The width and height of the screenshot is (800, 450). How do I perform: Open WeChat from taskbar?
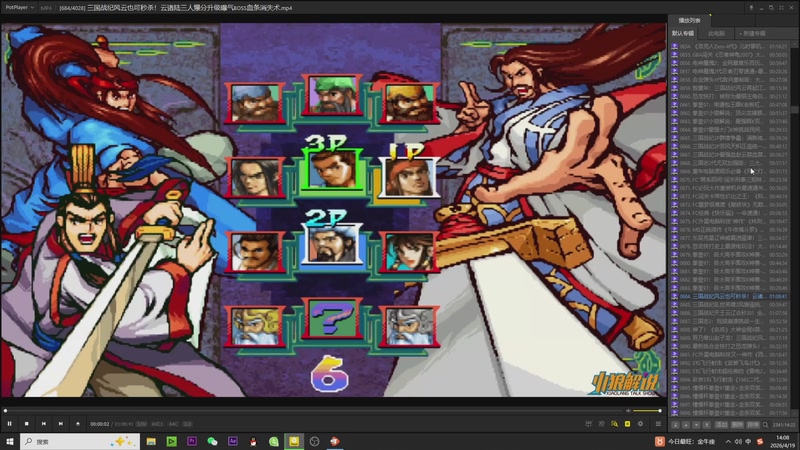click(212, 441)
